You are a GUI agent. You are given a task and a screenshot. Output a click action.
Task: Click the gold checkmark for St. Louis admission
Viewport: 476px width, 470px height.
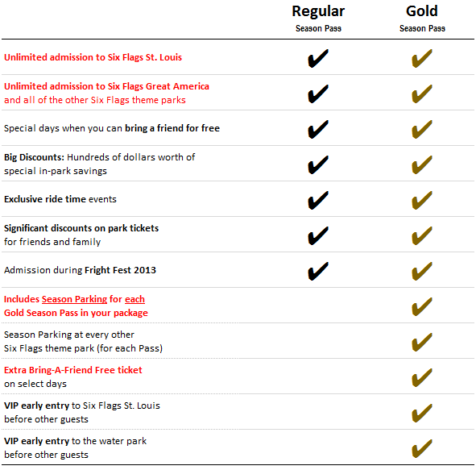click(422, 58)
